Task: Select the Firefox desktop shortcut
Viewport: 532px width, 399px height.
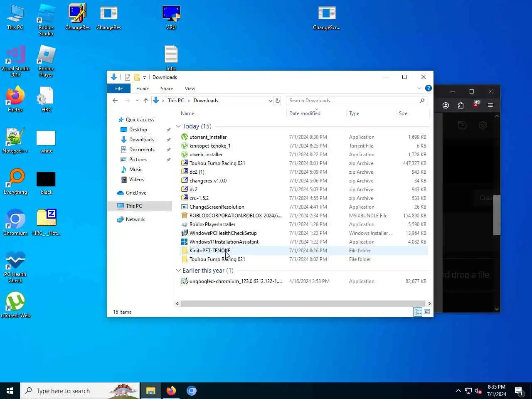Action: coord(15,100)
